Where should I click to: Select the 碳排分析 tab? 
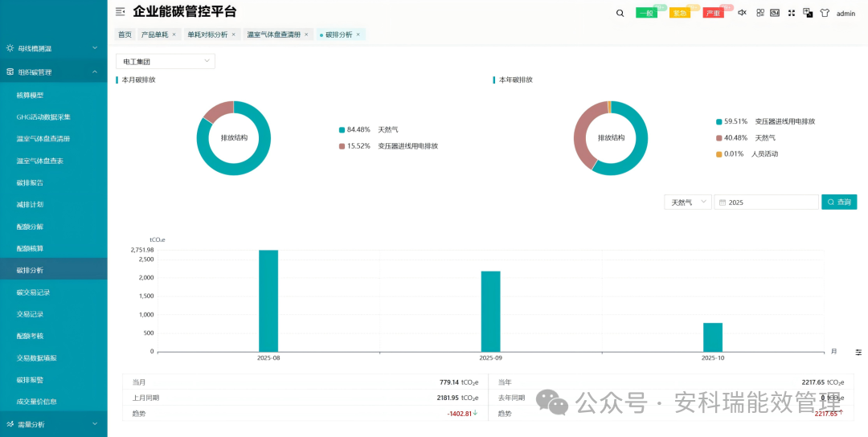point(339,35)
